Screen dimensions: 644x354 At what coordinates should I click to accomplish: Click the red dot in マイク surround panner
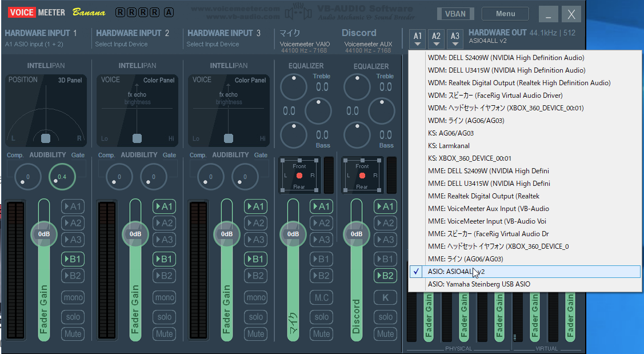click(299, 176)
